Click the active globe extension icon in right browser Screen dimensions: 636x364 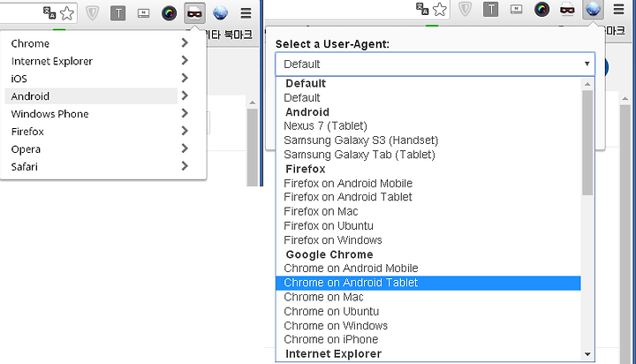pyautogui.click(x=593, y=10)
